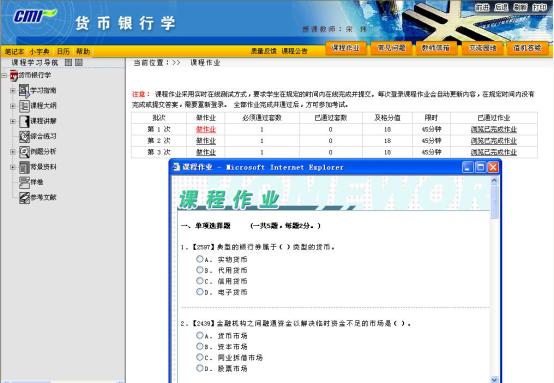Expand the 例题分析 tree node
The image size is (554, 383).
click(13, 152)
